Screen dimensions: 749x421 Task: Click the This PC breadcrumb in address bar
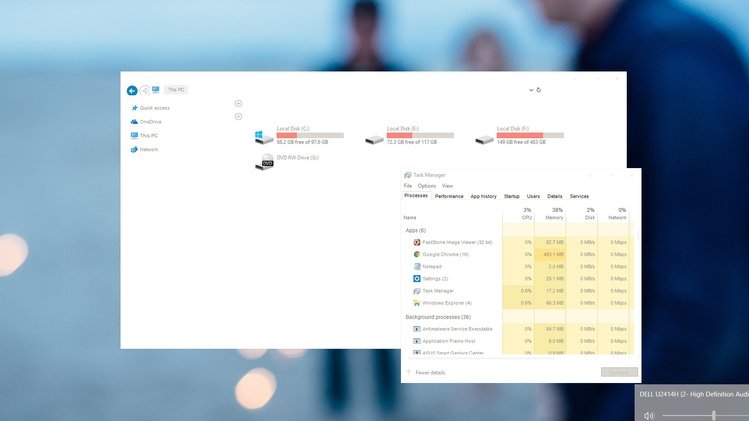(x=176, y=90)
